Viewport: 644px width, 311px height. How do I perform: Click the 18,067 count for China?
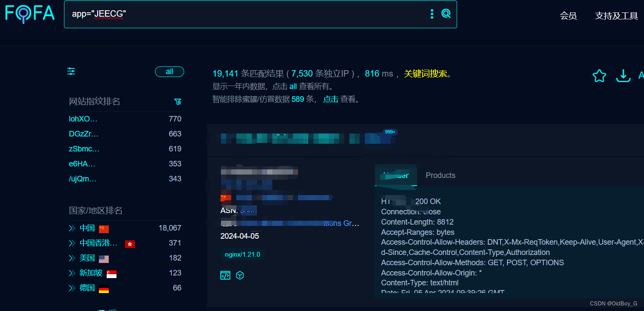pos(170,228)
